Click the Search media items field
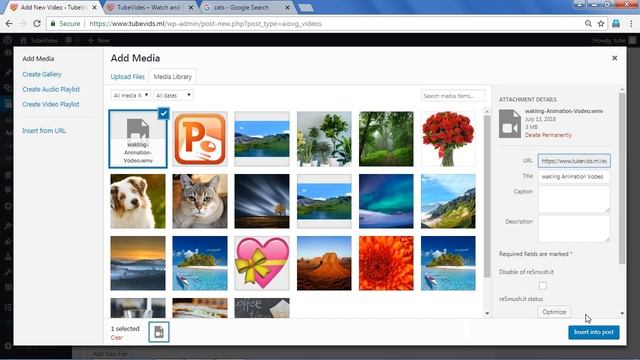The height and width of the screenshot is (360, 640). coord(453,96)
